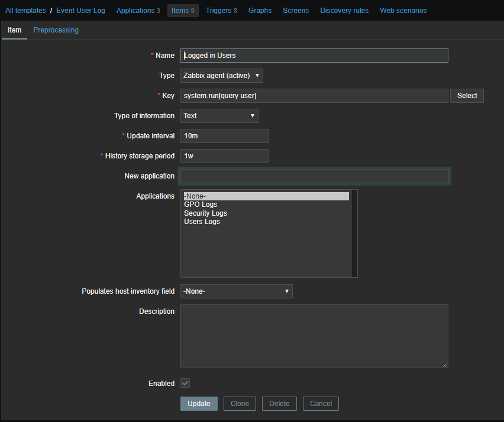Open Populates host inventory field dropdown
Viewport: 504px width, 422px height.
point(236,291)
